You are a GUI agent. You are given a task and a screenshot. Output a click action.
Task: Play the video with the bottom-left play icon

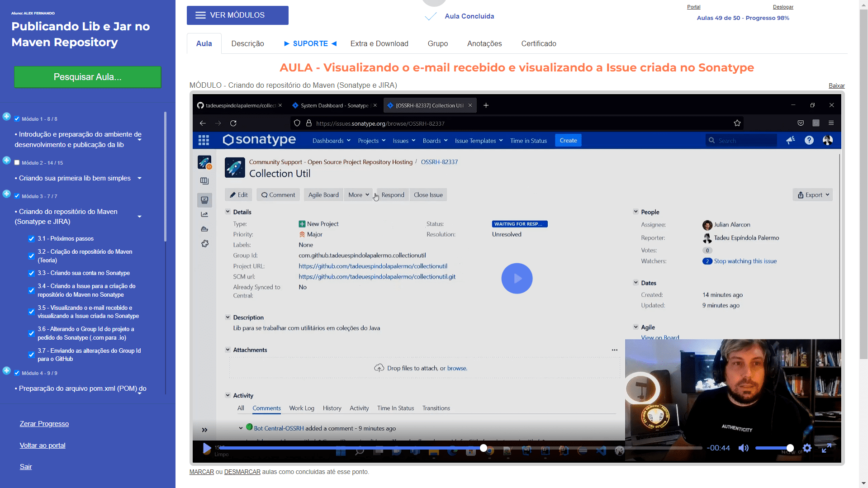click(x=207, y=448)
